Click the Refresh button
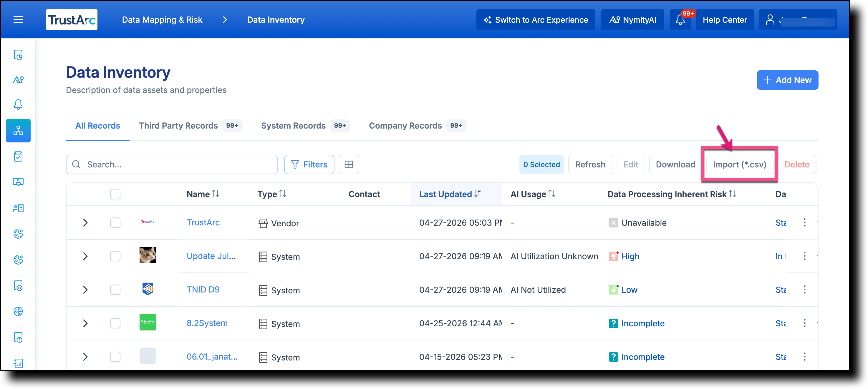This screenshot has width=868, height=389. 590,165
